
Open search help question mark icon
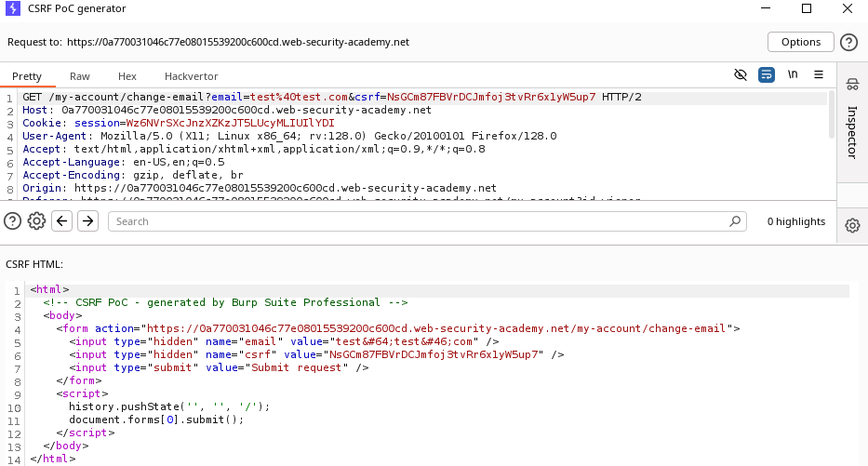(12, 221)
